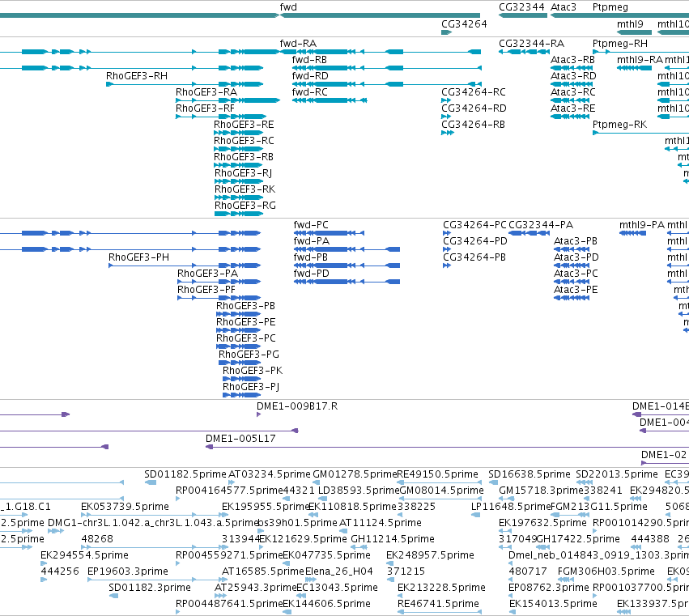Select EST EP19603.3prime
This screenshot has height=616, width=689.
tap(158, 580)
